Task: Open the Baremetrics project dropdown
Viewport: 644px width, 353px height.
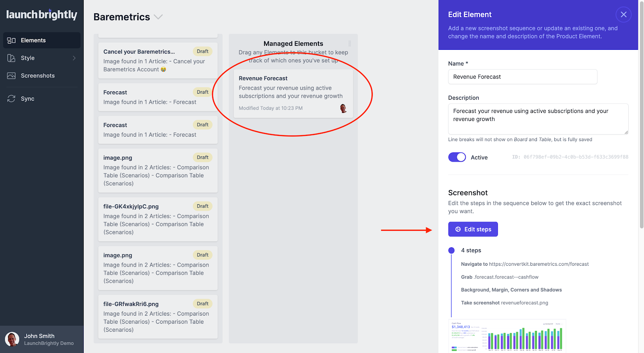Action: click(158, 17)
